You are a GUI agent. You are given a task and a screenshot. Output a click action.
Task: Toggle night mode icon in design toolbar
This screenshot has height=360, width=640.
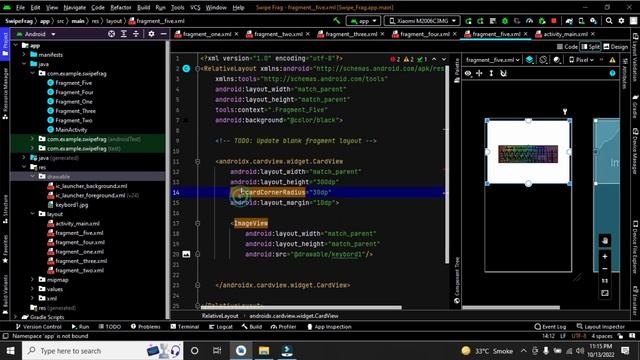(x=557, y=60)
